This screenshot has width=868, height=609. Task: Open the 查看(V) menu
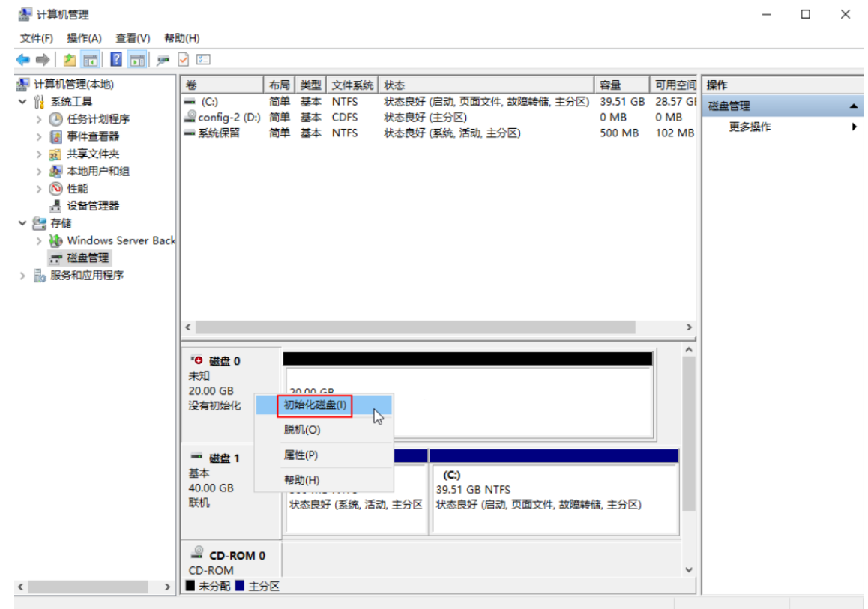[x=133, y=38]
